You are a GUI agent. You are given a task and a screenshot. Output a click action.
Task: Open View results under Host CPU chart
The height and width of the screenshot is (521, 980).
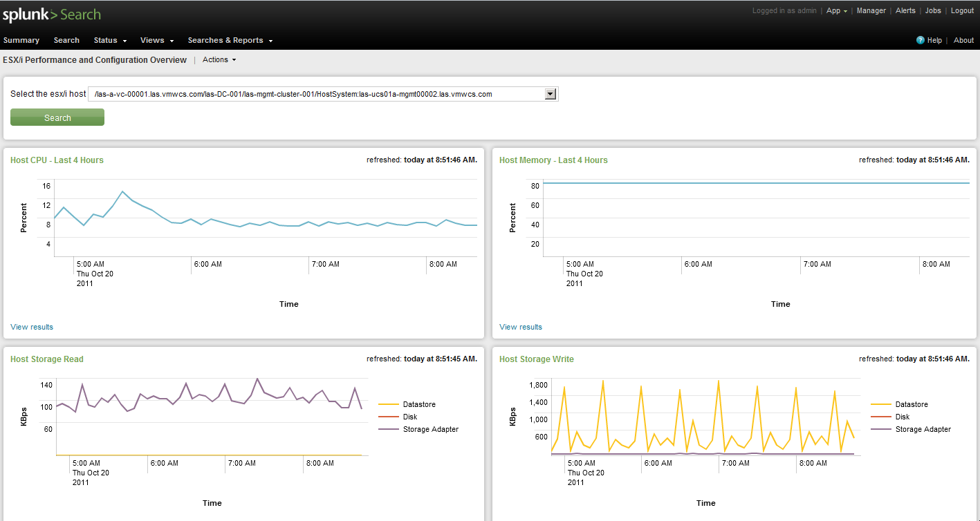click(x=32, y=327)
